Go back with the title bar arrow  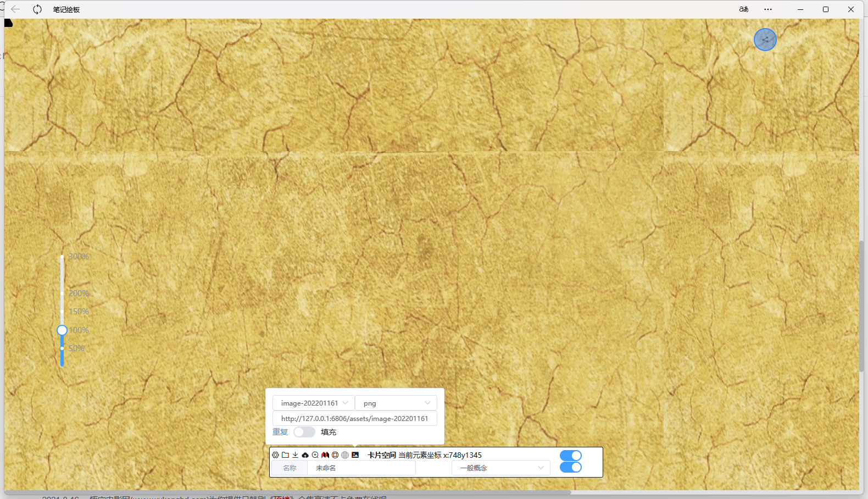tap(15, 9)
